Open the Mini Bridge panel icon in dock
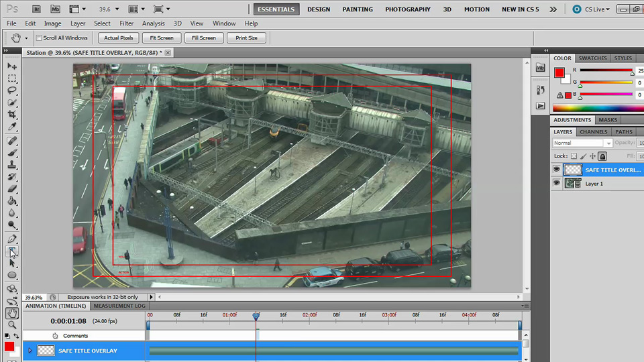 (540, 68)
